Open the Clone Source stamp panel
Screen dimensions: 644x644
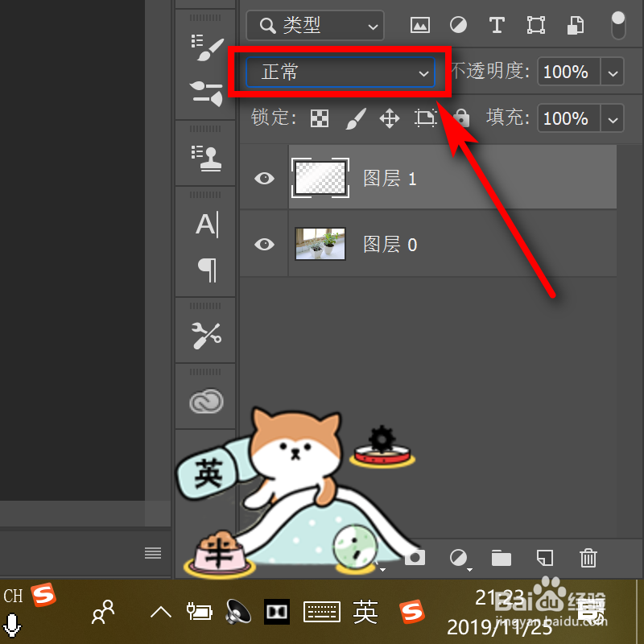[x=206, y=158]
